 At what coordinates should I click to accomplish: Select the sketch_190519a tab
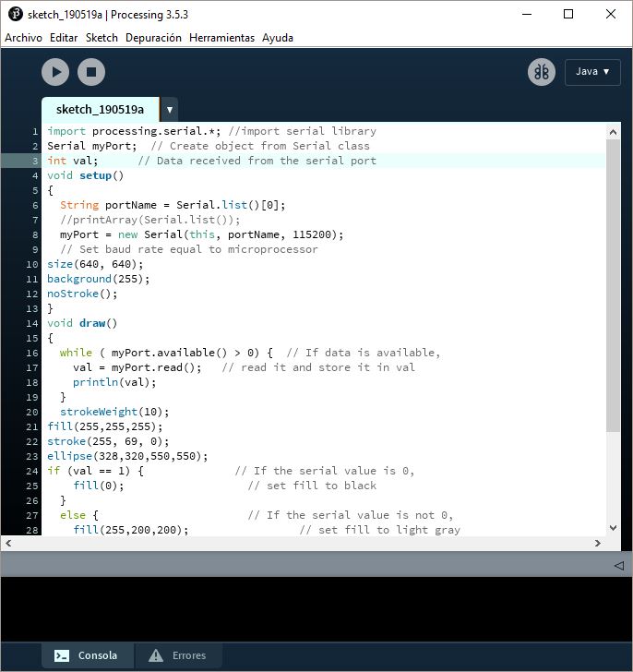coord(101,110)
